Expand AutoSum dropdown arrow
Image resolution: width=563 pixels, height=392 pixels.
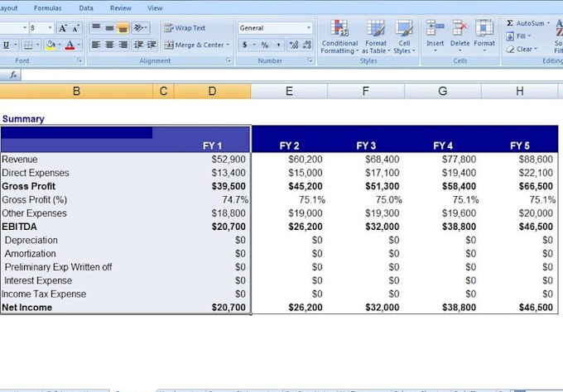coord(549,23)
